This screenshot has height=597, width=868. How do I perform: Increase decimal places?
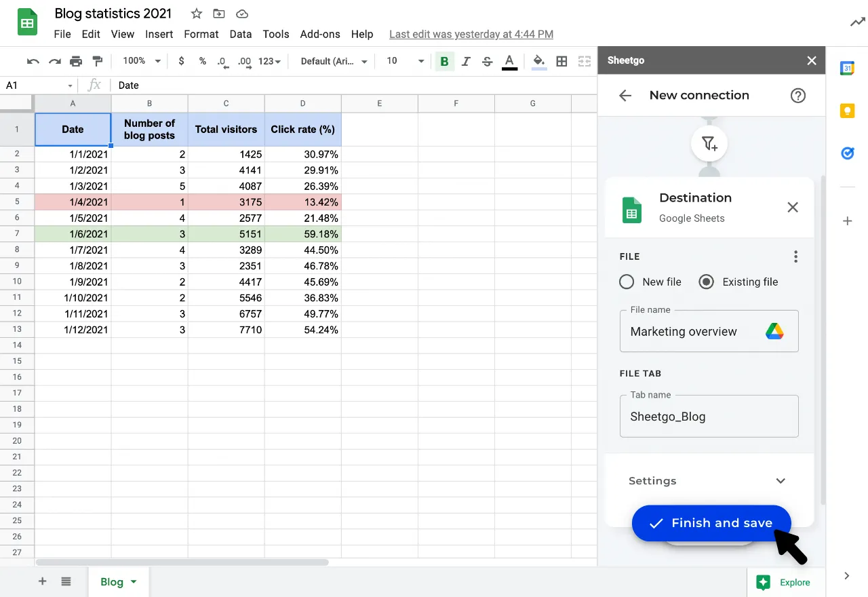click(245, 61)
